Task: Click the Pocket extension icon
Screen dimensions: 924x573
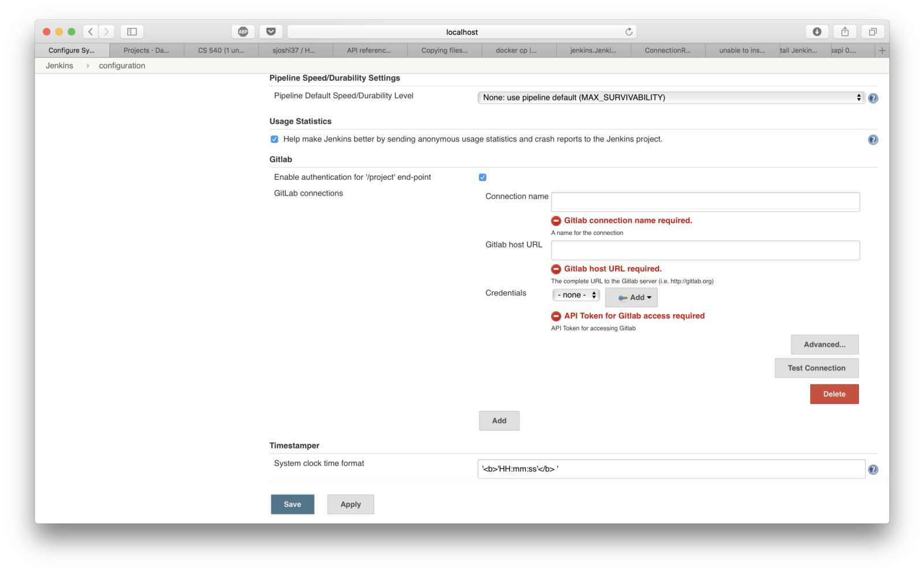Action: pos(271,32)
